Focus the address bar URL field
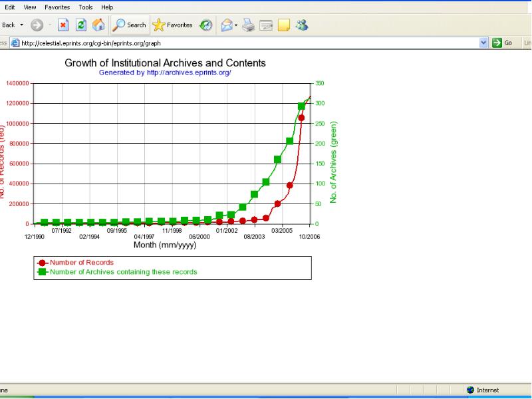 [x=249, y=43]
